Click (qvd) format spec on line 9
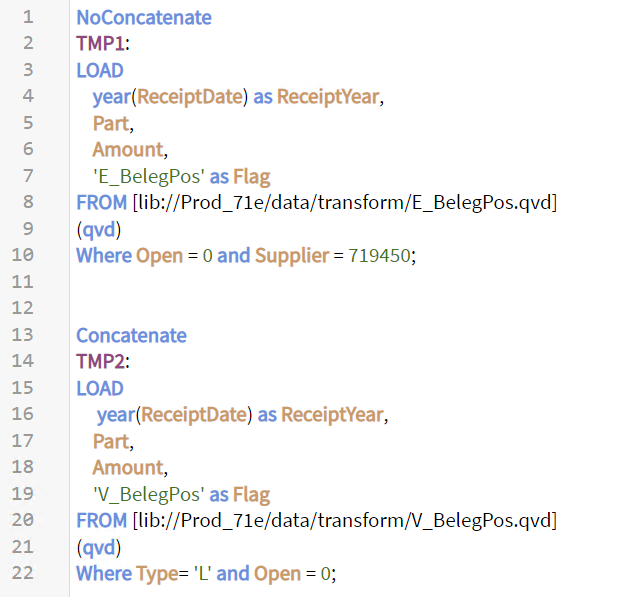Image resolution: width=638 pixels, height=597 pixels. [x=99, y=230]
